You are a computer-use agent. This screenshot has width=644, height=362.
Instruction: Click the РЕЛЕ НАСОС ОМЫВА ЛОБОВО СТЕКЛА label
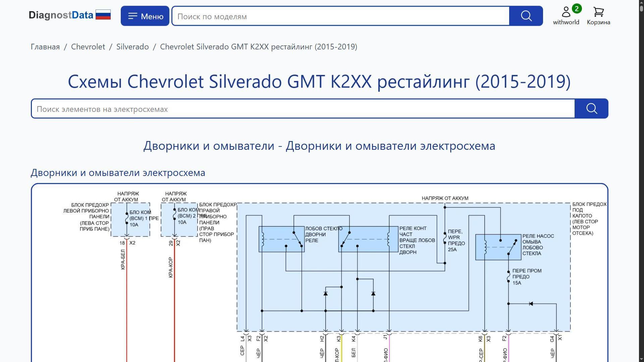pos(538,245)
